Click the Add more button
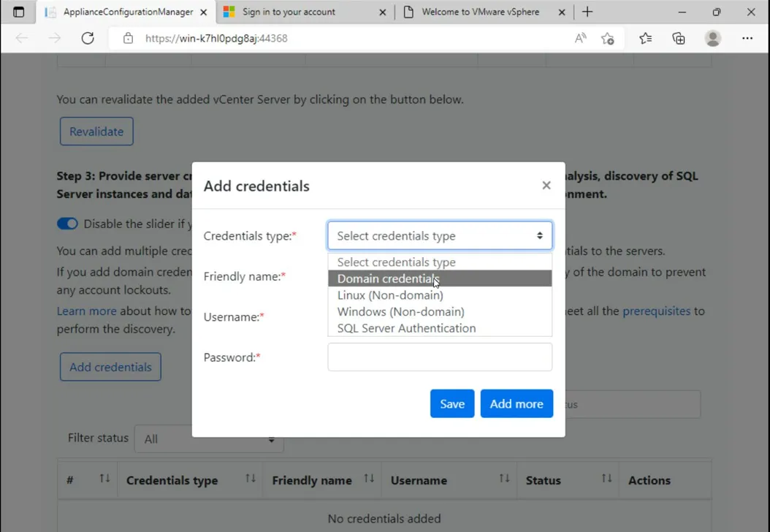770x532 pixels. click(516, 404)
